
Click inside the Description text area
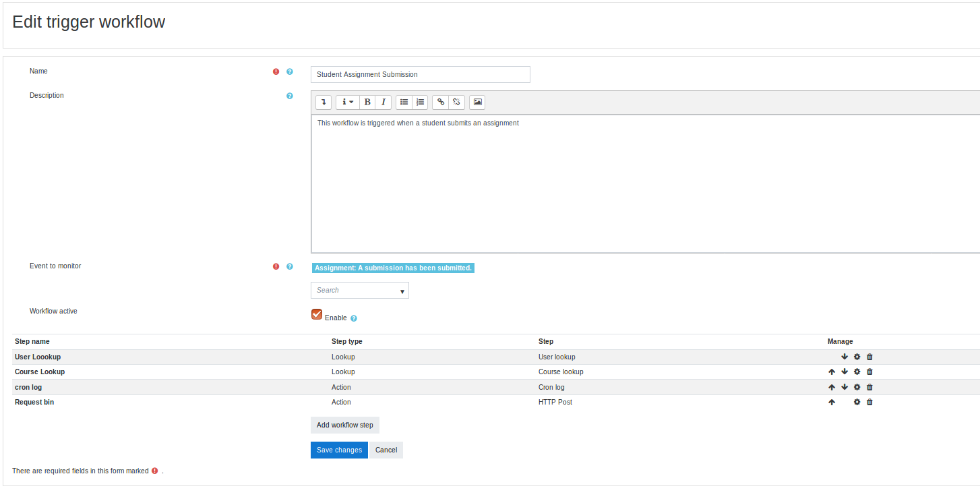tap(646, 183)
